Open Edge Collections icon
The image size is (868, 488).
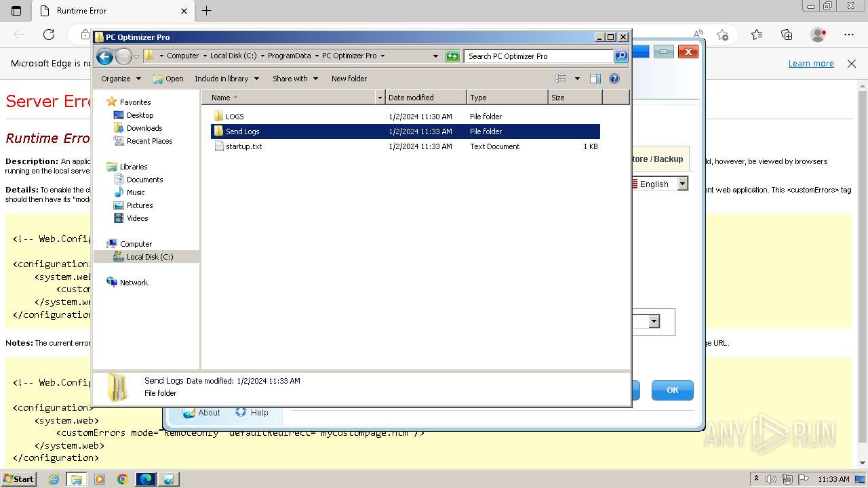[787, 35]
